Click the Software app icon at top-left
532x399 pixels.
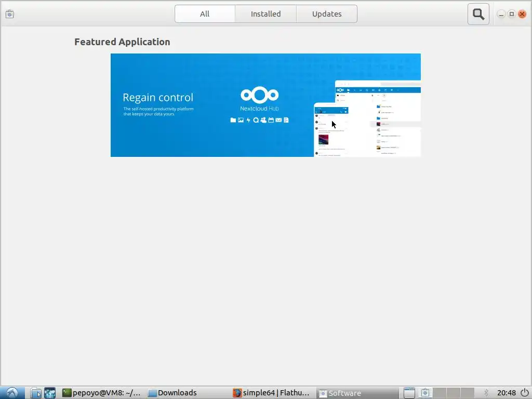(9, 14)
